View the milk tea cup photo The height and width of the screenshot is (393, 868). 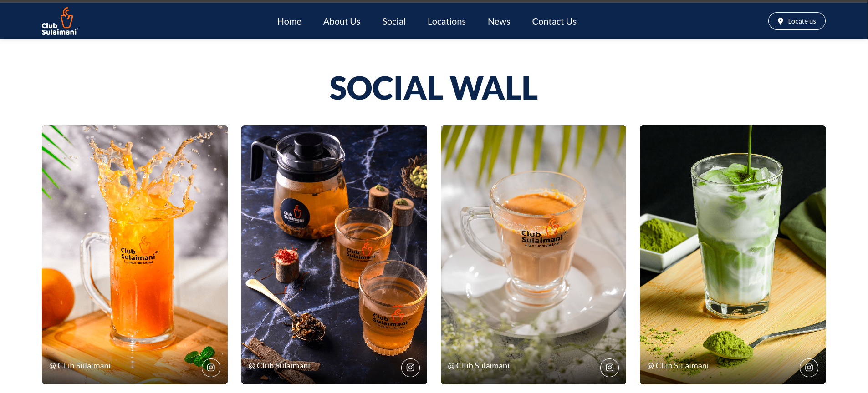click(x=533, y=255)
